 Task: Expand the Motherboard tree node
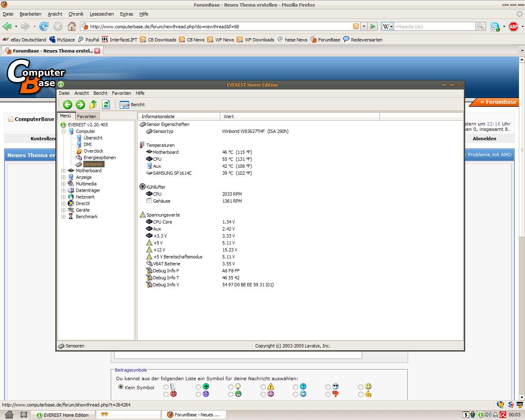pyautogui.click(x=64, y=171)
